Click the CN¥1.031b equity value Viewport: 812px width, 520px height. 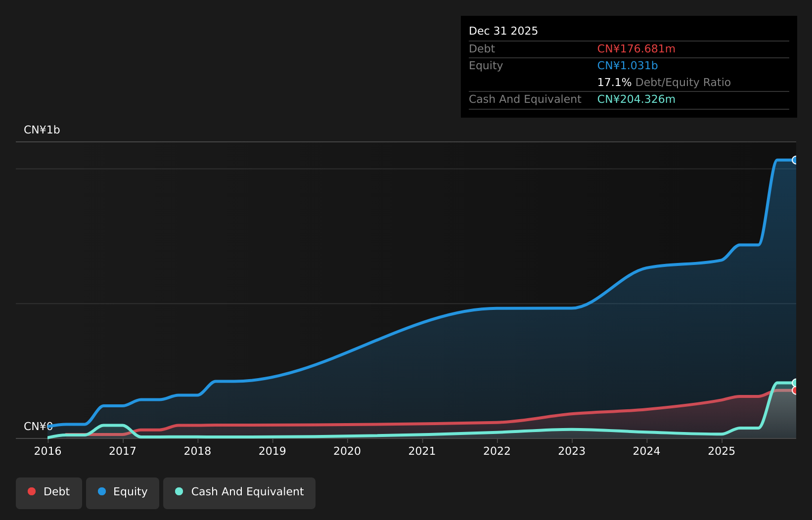[628, 66]
